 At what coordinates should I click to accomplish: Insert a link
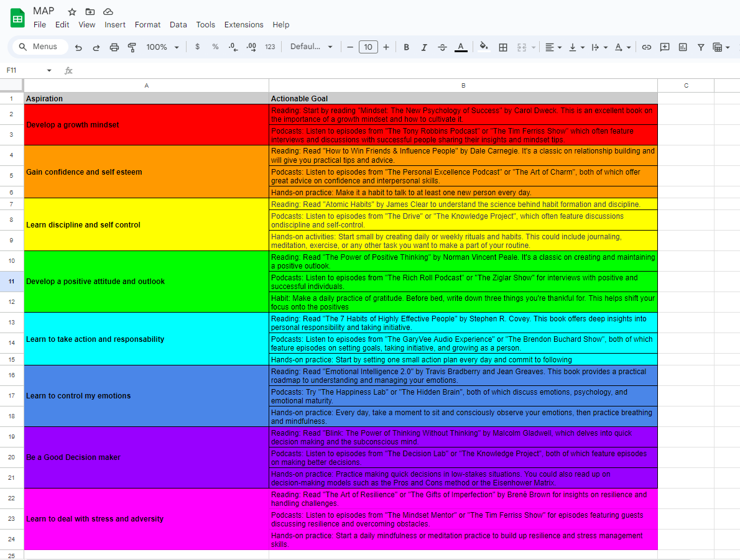point(647,47)
